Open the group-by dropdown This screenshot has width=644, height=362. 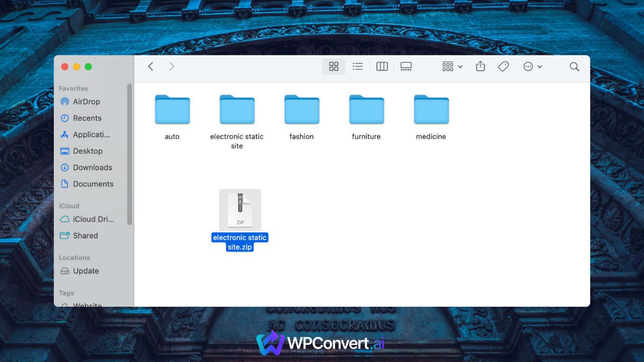point(452,66)
